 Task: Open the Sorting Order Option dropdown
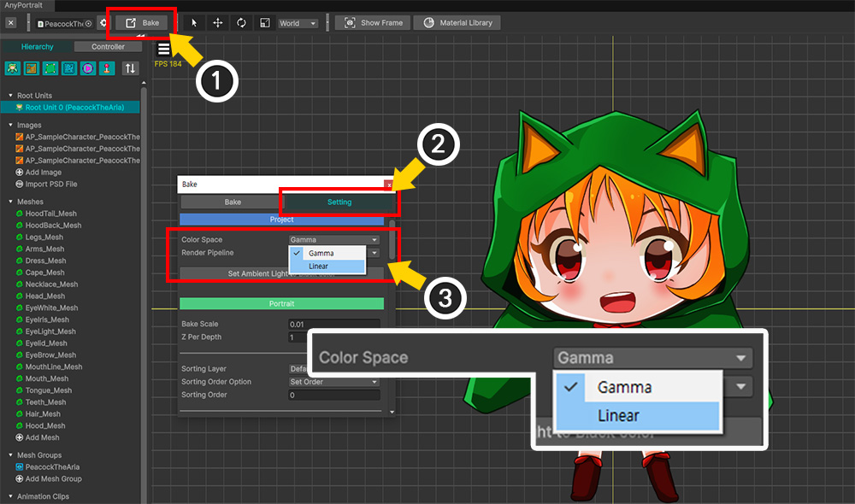pos(333,382)
